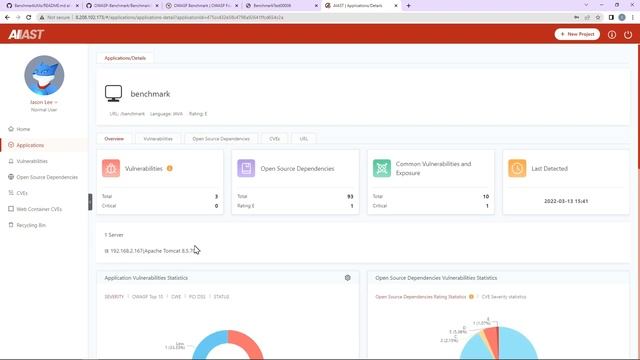The width and height of the screenshot is (640, 360).
Task: Open Home in the sidebar
Action: point(23,129)
